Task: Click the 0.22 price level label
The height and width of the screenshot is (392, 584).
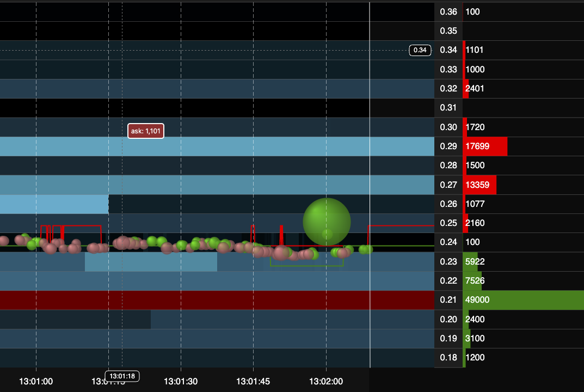Action: coord(448,280)
